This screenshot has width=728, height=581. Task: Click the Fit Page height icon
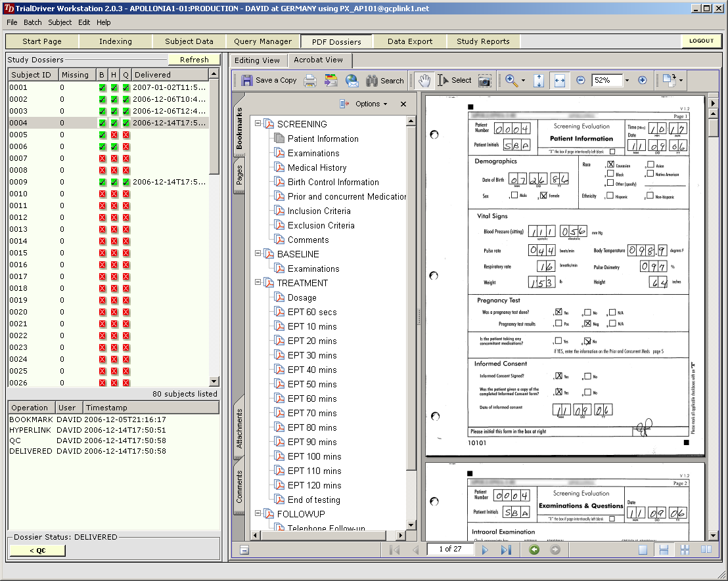point(539,81)
